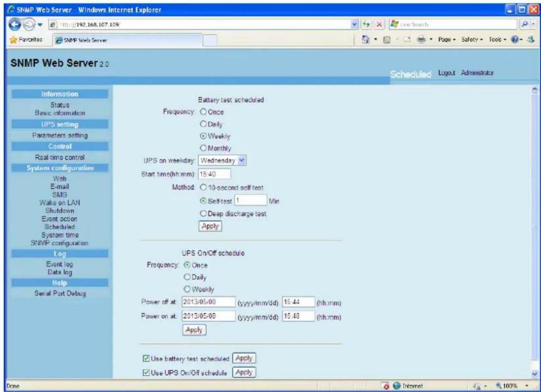541x392 pixels.
Task: Click the Internet zone globe icon
Action: tap(397, 386)
